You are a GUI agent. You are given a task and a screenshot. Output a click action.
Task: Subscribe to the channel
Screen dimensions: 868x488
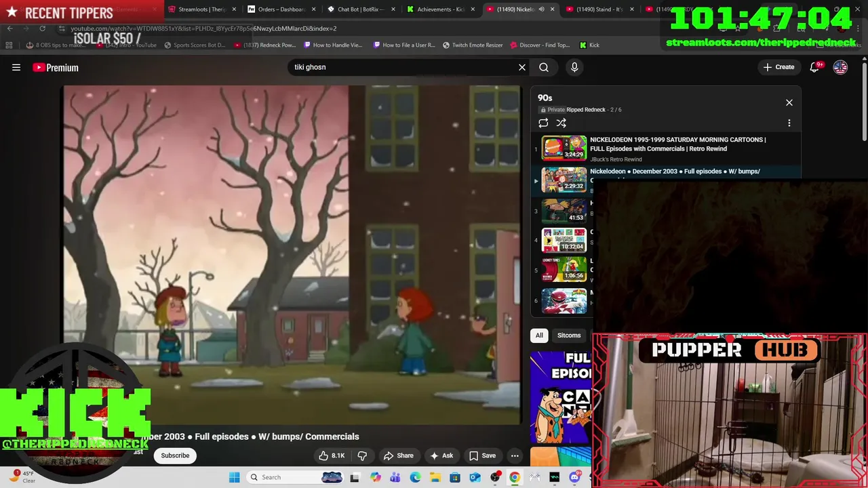point(175,455)
